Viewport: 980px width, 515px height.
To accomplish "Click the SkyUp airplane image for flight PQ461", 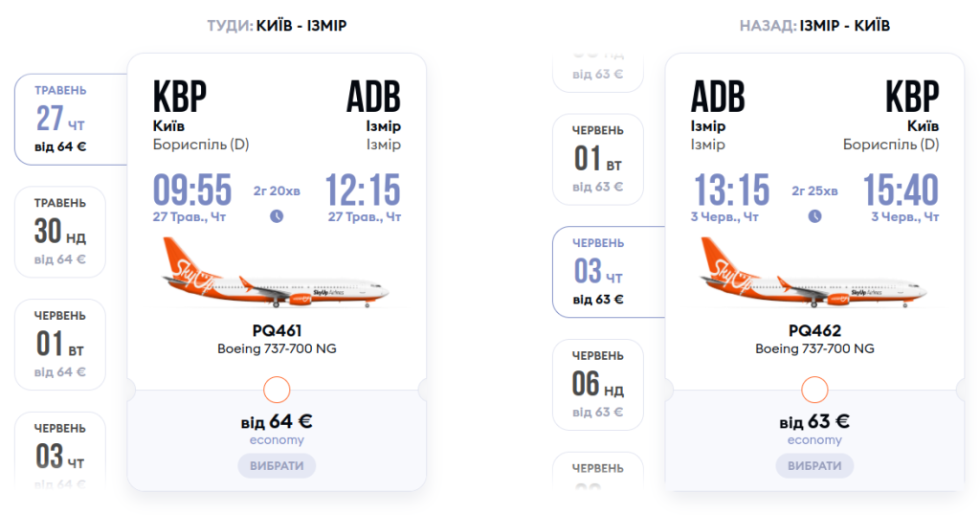I will pos(277,276).
